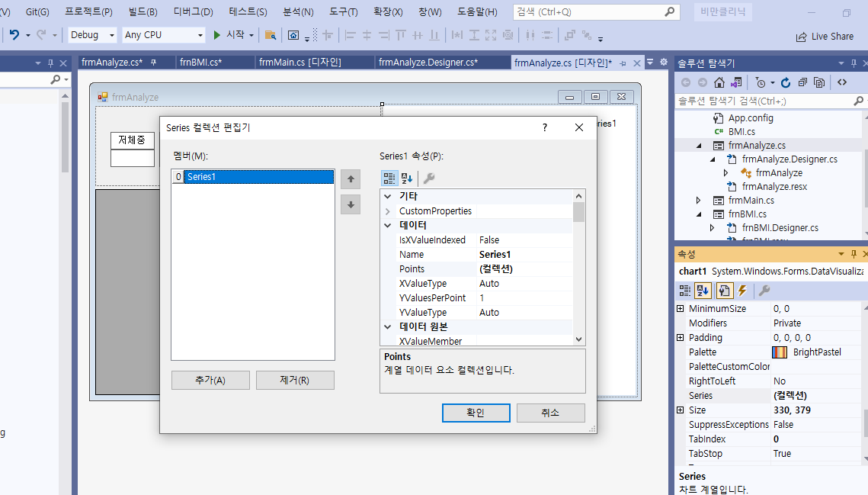This screenshot has width=868, height=495.
Task: Move Series1 down with the down arrow
Action: pos(351,204)
